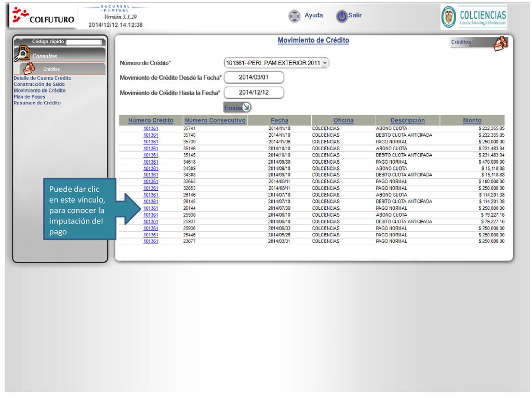The image size is (532, 399).
Task: Click the Salir link text
Action: pos(355,15)
